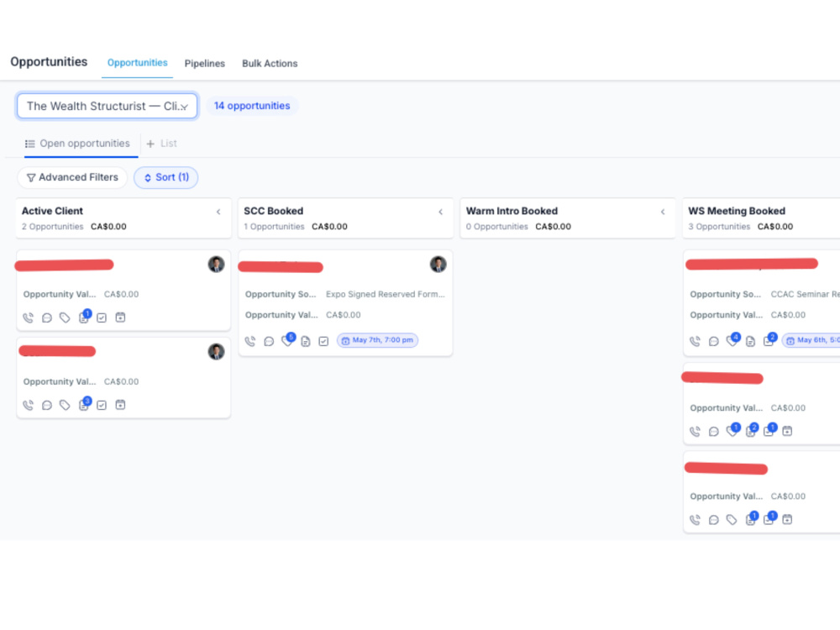Switch to the Pipelines tab

click(x=205, y=63)
